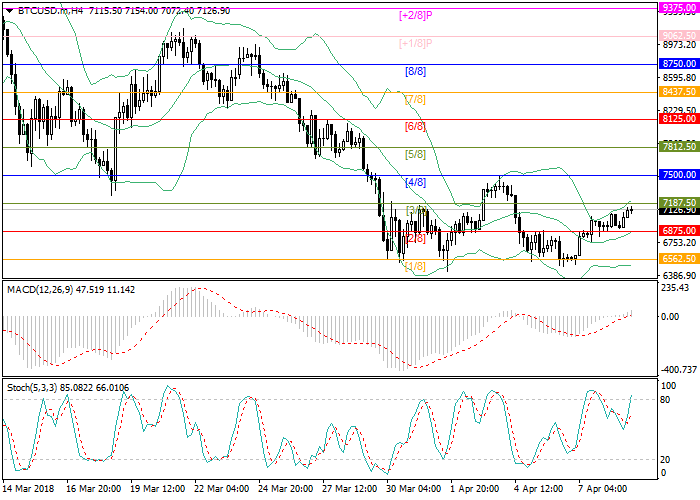Viewport: 700px width, 500px height.
Task: Click the [6/8] Murrey level label
Action: coord(415,127)
